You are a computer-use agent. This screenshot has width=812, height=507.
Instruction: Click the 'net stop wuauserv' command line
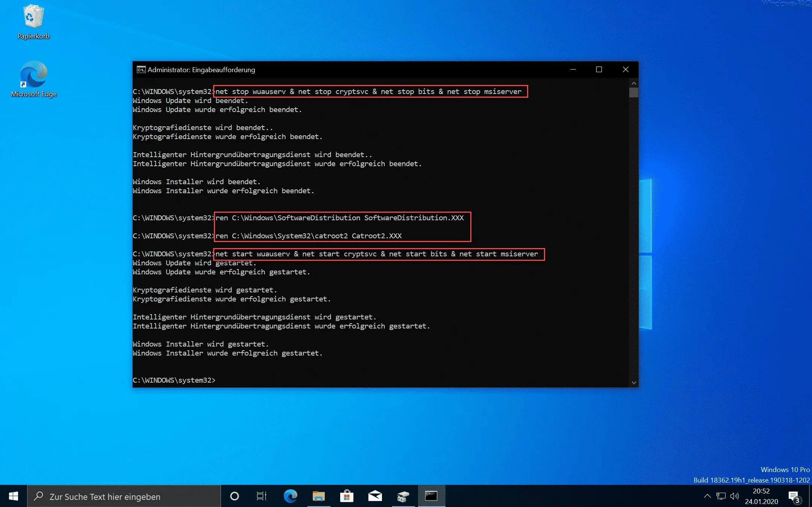coord(368,91)
